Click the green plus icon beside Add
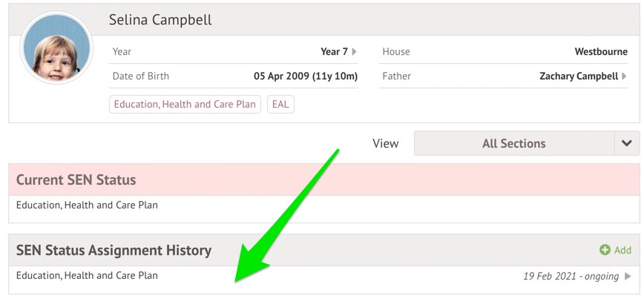 tap(604, 250)
